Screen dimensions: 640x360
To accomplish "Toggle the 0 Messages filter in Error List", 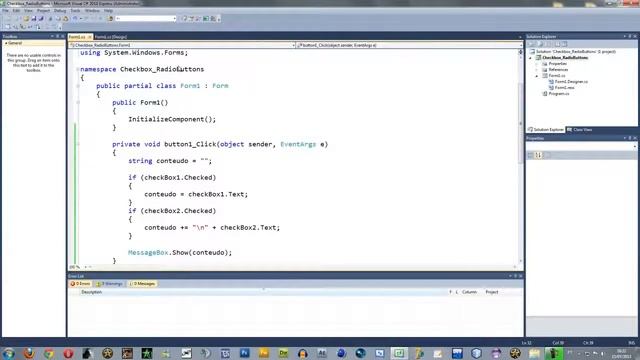I will point(142,284).
